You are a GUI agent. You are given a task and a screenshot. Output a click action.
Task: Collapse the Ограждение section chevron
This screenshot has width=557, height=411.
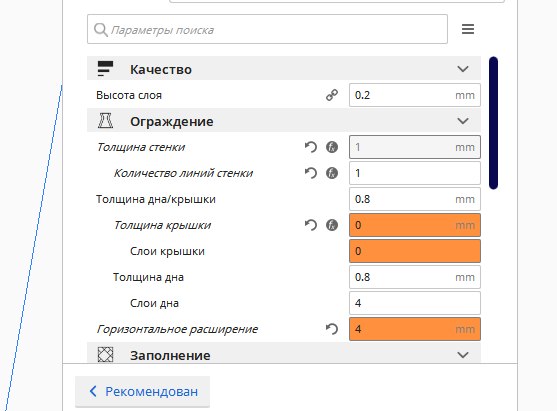click(463, 121)
